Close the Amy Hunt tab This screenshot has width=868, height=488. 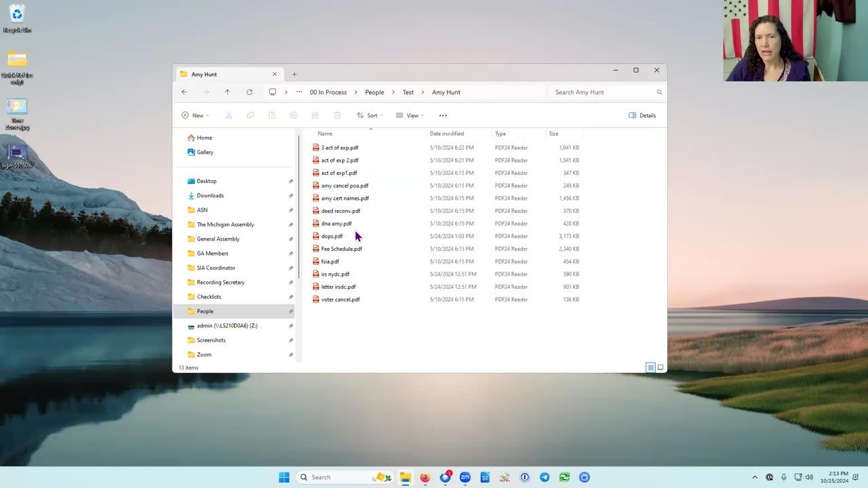click(275, 74)
